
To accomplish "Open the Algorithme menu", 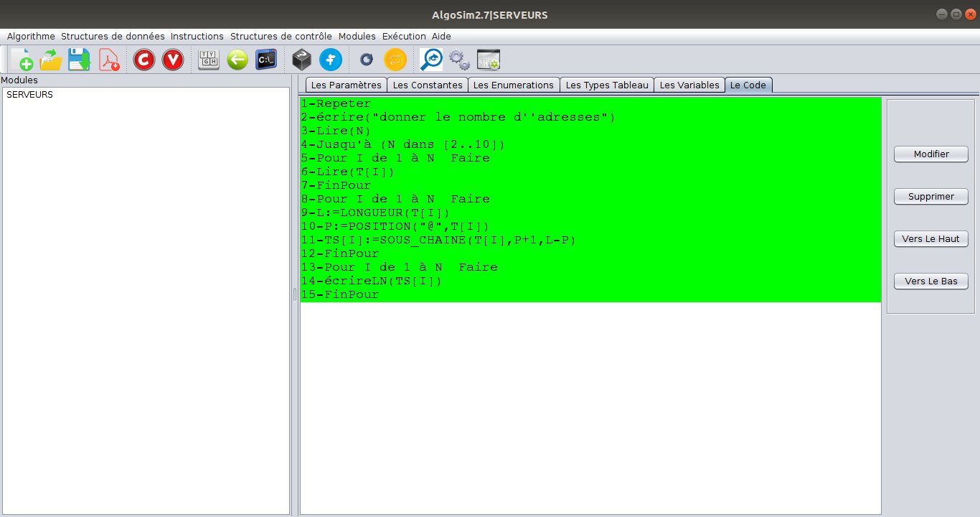I will (x=31, y=36).
